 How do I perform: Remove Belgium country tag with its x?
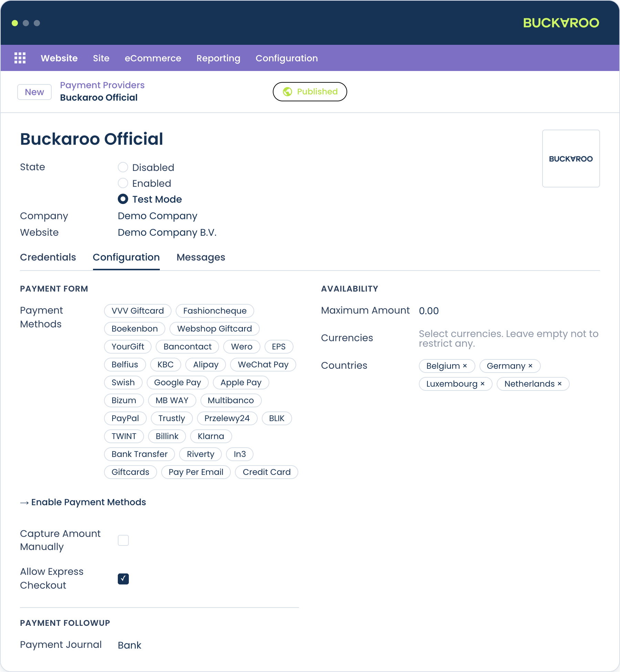(x=465, y=366)
